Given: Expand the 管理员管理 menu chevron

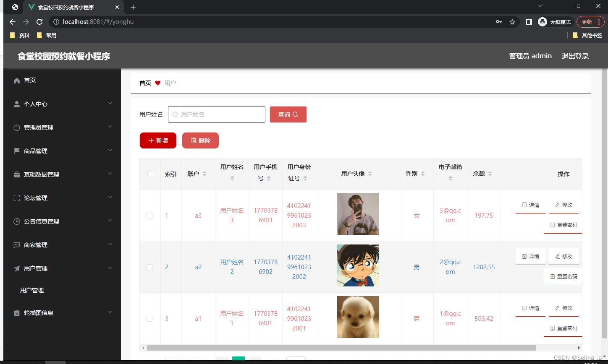Looking at the screenshot, I should coord(110,127).
